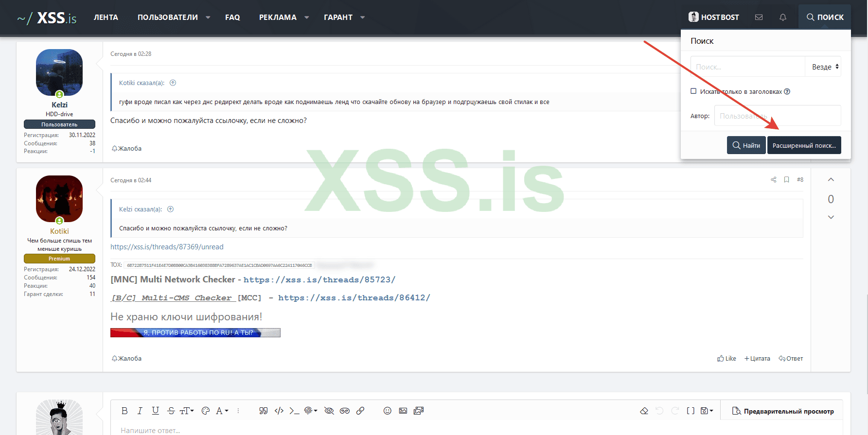The image size is (868, 435).
Task: Like Kotiki's post
Action: tap(726, 358)
